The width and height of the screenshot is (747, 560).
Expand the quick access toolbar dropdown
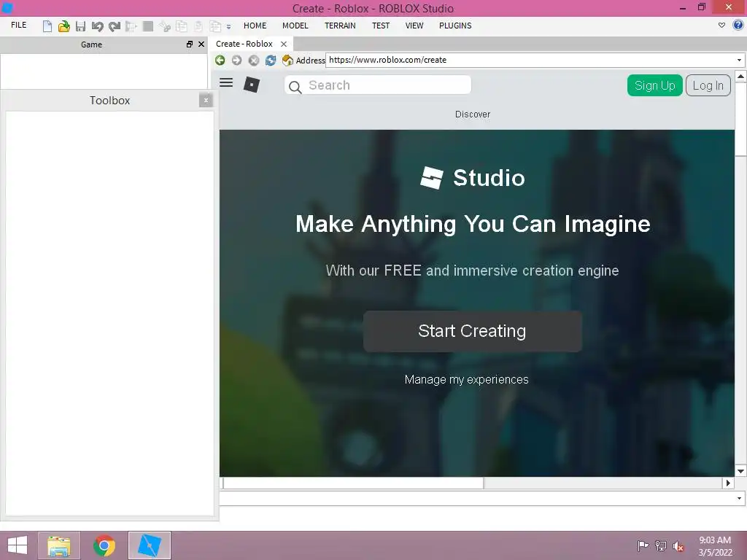pyautogui.click(x=228, y=27)
